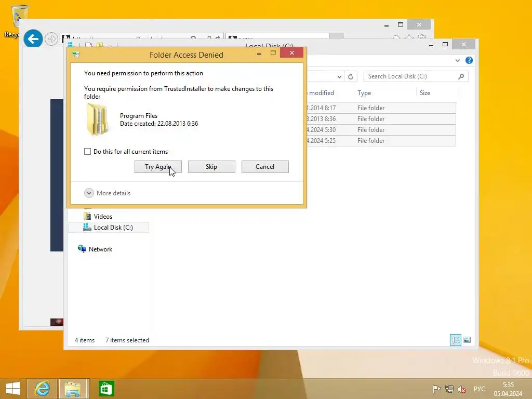Switch the РУС input language
532x399 pixels.
coord(480,389)
